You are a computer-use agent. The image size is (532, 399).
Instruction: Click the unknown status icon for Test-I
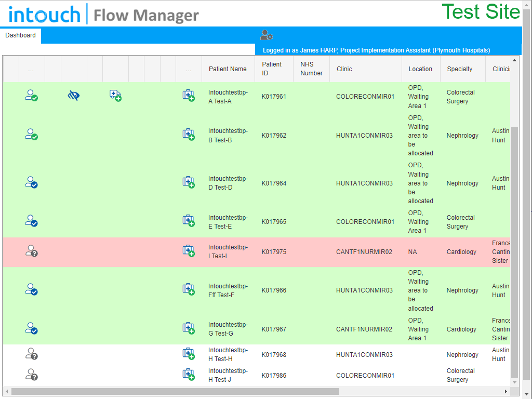(x=32, y=251)
